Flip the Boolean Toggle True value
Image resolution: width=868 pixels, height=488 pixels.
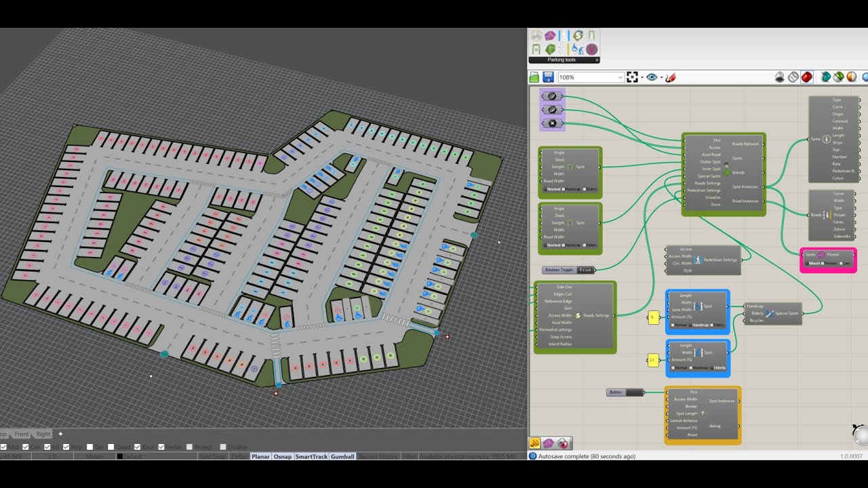tap(585, 270)
